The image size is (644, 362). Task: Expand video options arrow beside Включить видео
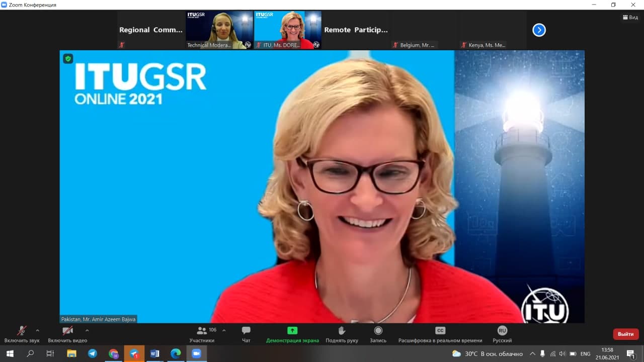click(x=87, y=330)
